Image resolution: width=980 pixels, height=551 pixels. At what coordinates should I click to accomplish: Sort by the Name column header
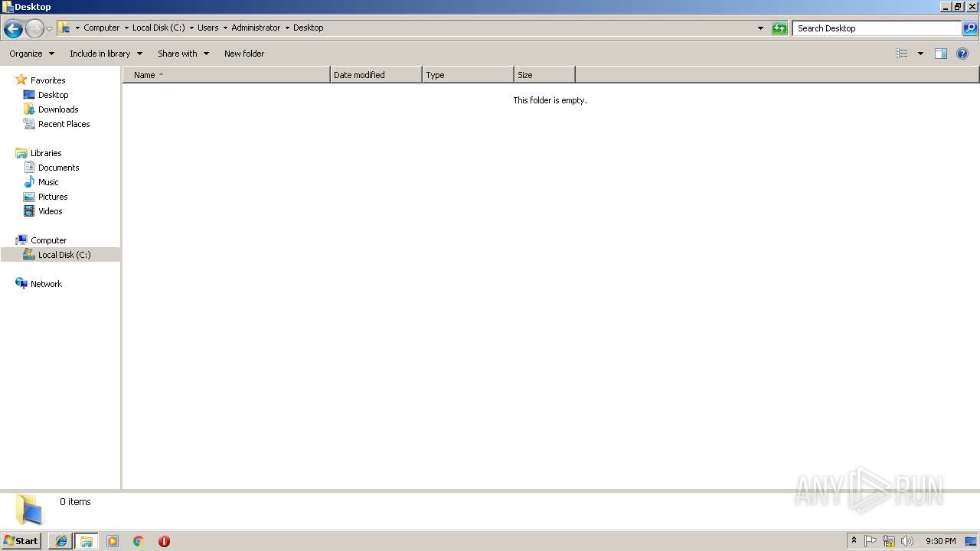click(x=226, y=75)
